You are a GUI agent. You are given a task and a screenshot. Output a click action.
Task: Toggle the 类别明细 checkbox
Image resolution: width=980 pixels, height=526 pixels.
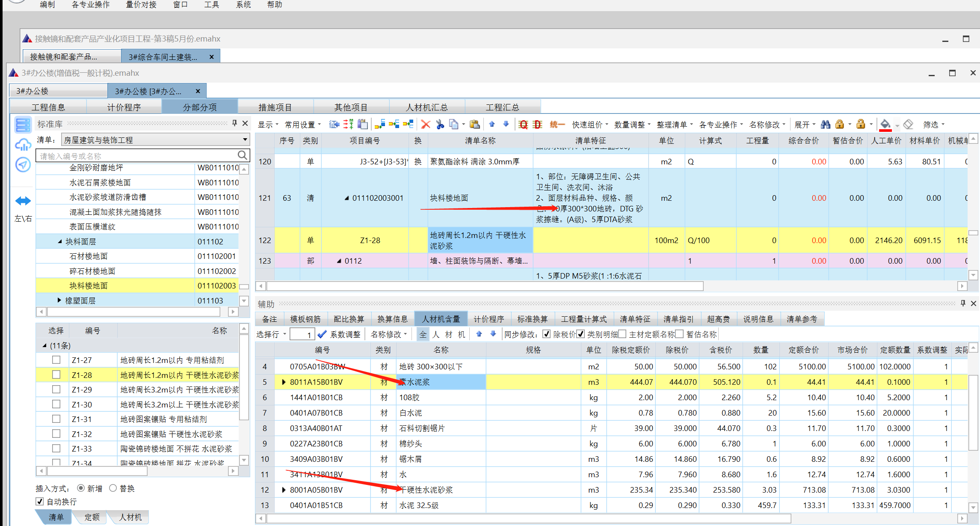[581, 334]
